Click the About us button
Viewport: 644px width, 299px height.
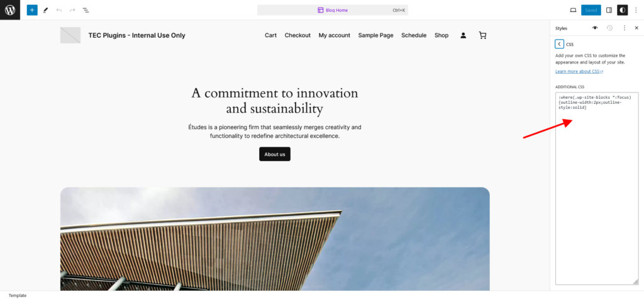click(x=275, y=154)
